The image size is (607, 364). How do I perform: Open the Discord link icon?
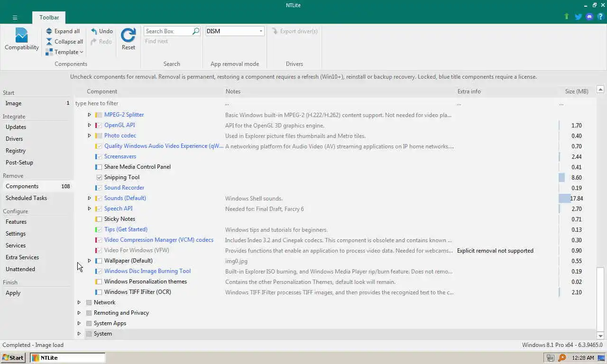(589, 17)
